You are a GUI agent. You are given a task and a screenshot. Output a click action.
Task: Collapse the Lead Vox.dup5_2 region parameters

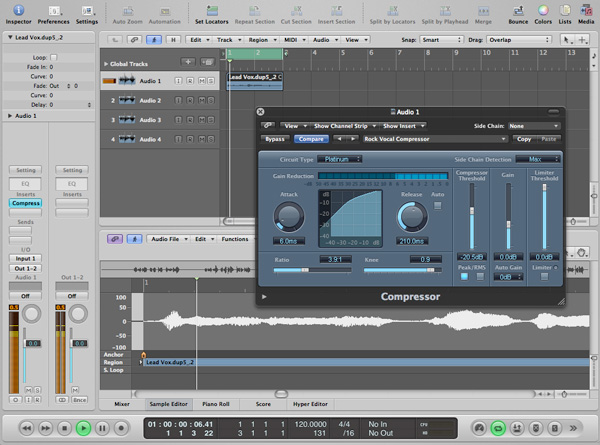point(10,37)
